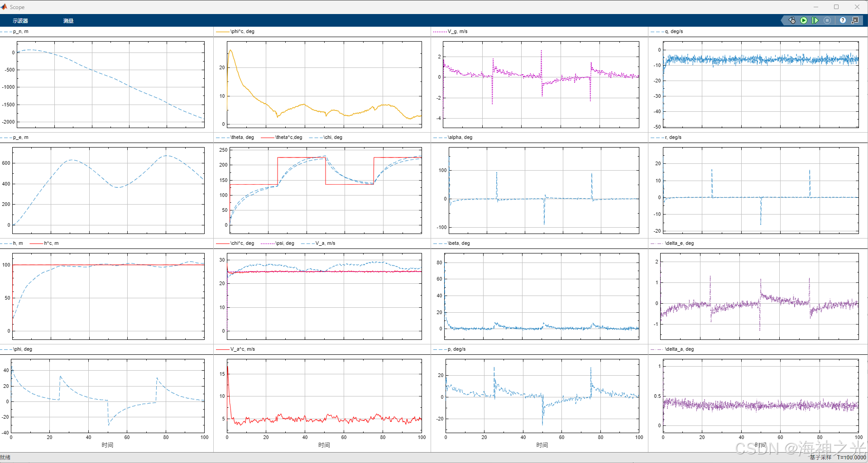Viewport: 868px width, 463px height.
Task: Click inside the p_n position plot
Action: pyautogui.click(x=110, y=85)
